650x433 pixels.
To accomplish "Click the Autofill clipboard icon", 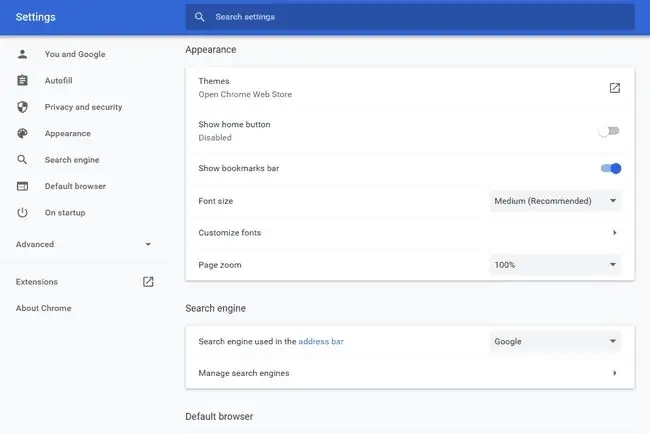I will [22, 80].
